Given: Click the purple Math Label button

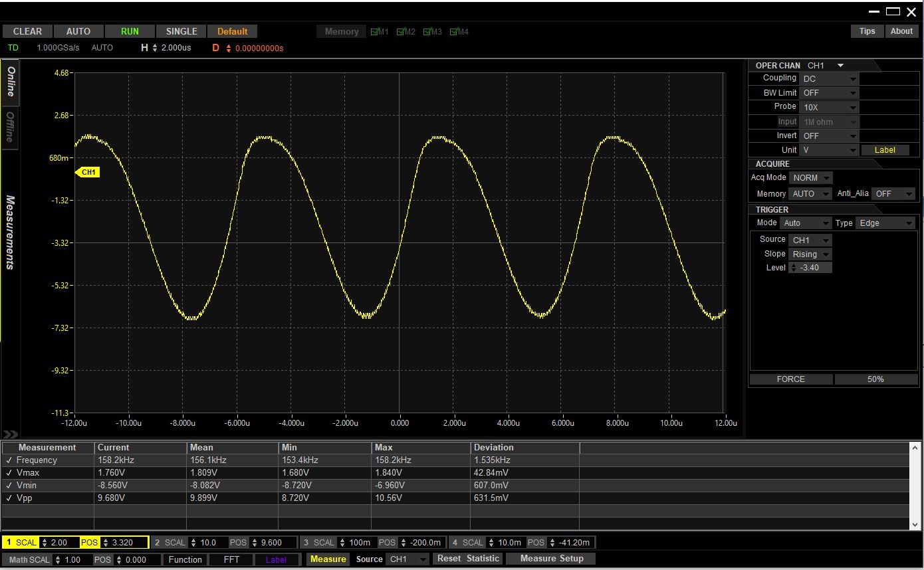Looking at the screenshot, I should coord(276,560).
